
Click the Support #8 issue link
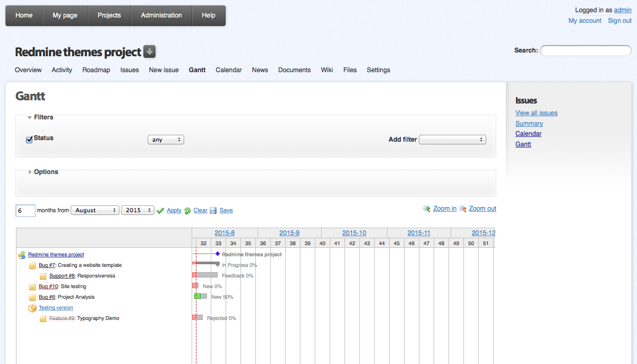(62, 276)
